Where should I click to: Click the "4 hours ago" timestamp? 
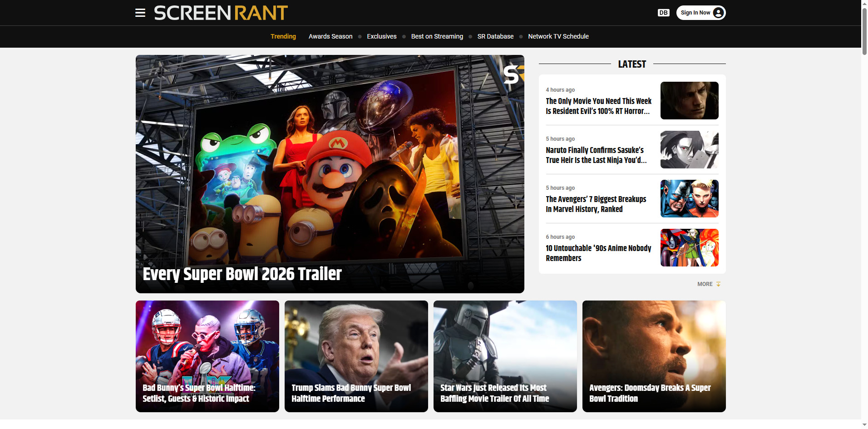coord(560,90)
